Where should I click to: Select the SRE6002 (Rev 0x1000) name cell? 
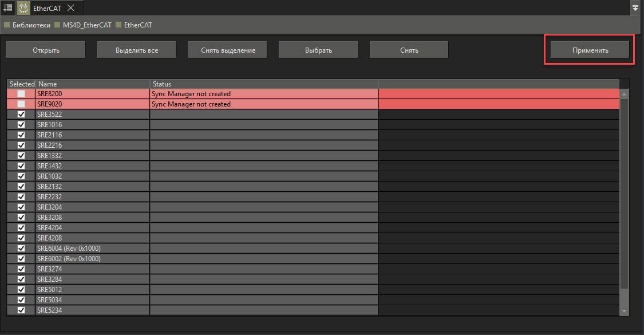pyautogui.click(x=93, y=258)
